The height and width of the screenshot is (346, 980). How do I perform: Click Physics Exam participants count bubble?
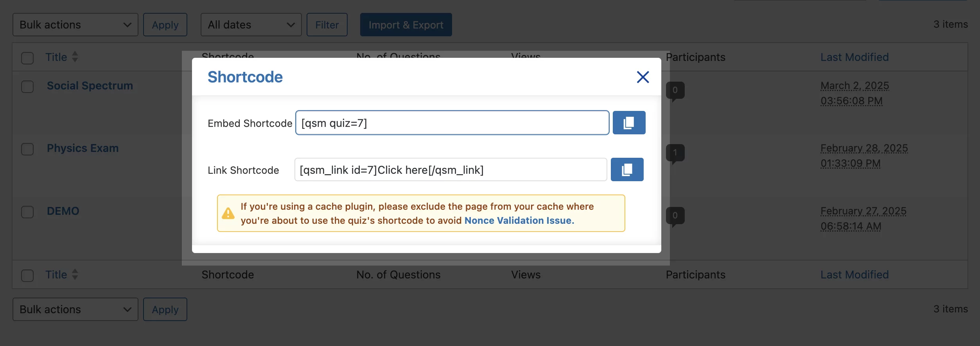pyautogui.click(x=675, y=153)
